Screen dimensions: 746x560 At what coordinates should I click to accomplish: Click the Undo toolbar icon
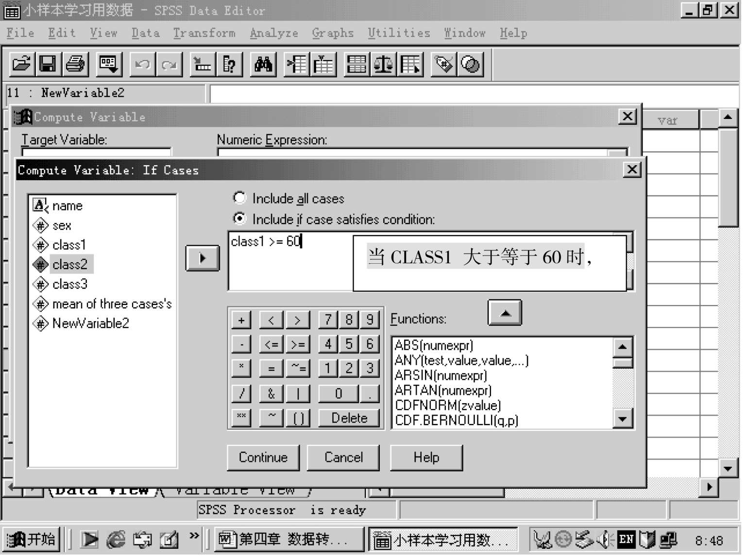tap(143, 64)
